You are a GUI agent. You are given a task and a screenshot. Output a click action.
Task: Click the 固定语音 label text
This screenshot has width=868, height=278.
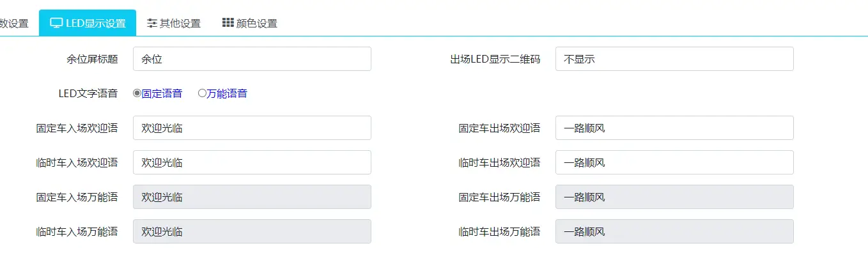click(x=162, y=93)
